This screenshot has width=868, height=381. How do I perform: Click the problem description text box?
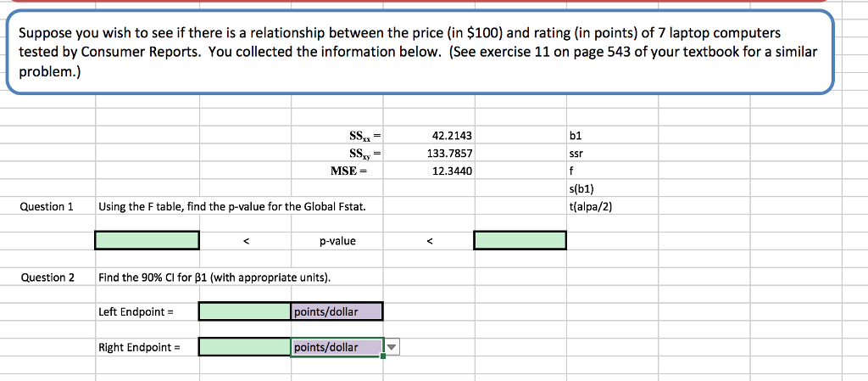pyautogui.click(x=420, y=53)
